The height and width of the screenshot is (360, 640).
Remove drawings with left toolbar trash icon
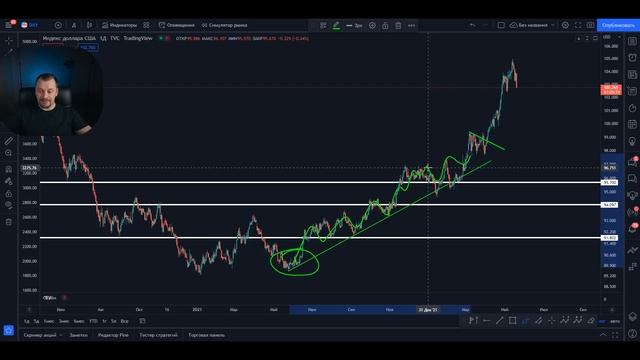[9, 222]
